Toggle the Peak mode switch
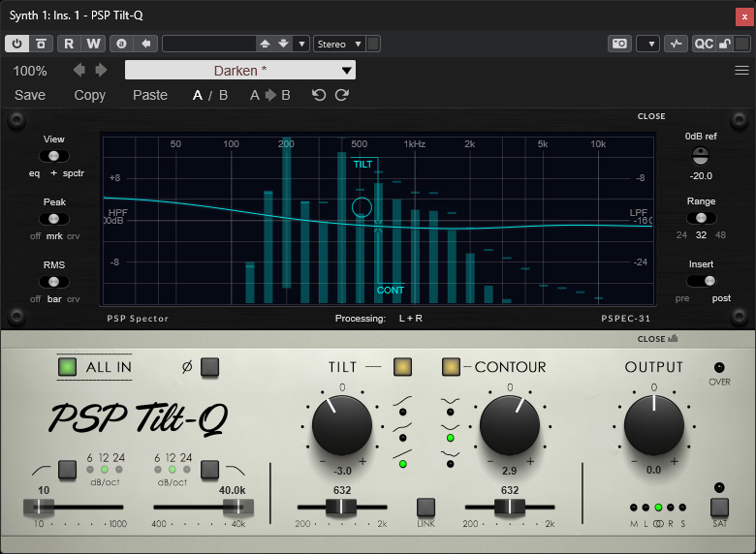The width and height of the screenshot is (756, 554). (54, 219)
